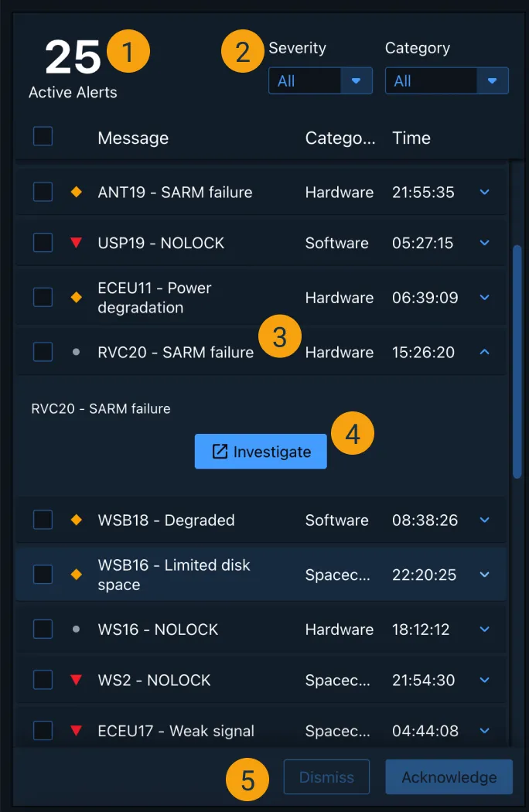Image resolution: width=529 pixels, height=812 pixels.
Task: Click the 'WS2 - NOLOCK' message text
Action: [155, 680]
